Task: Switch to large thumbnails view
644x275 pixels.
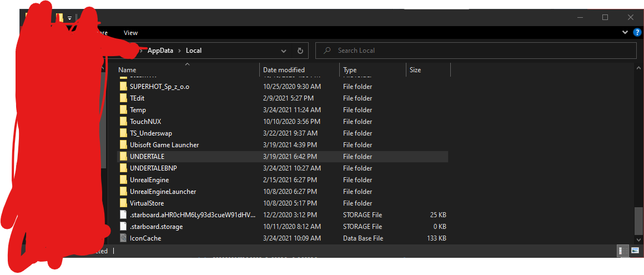Action: coord(635,251)
